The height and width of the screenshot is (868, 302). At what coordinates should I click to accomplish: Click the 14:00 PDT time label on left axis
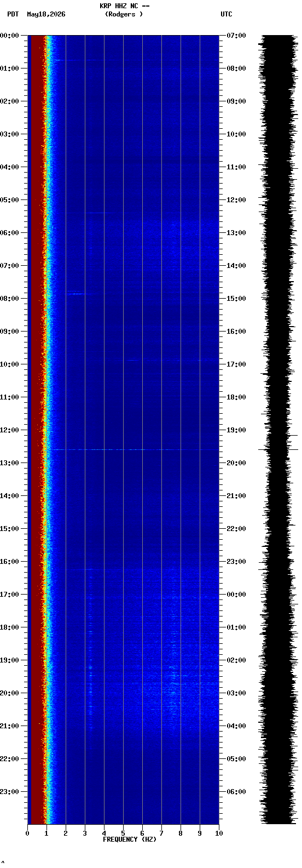click(10, 496)
